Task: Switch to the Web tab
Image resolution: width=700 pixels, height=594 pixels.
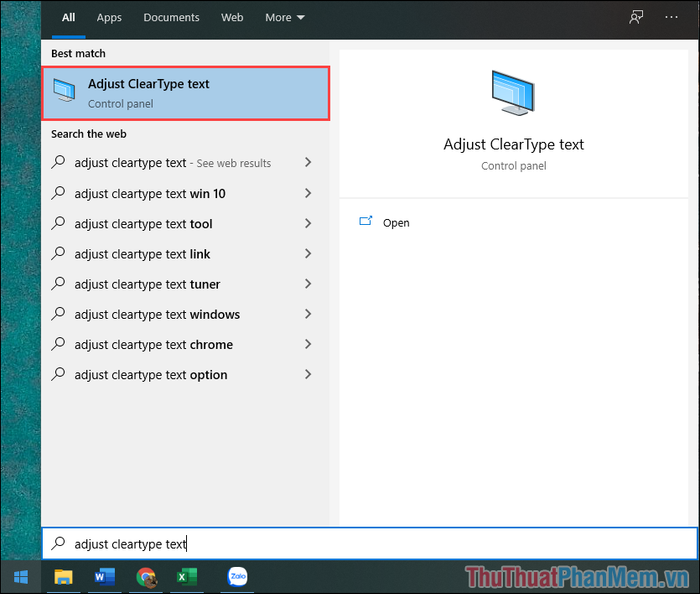Action: (232, 18)
